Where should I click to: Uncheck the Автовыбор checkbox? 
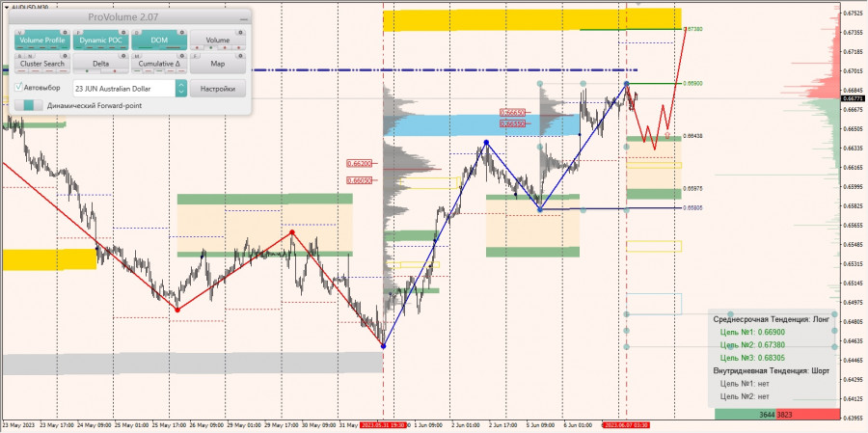pyautogui.click(x=19, y=87)
